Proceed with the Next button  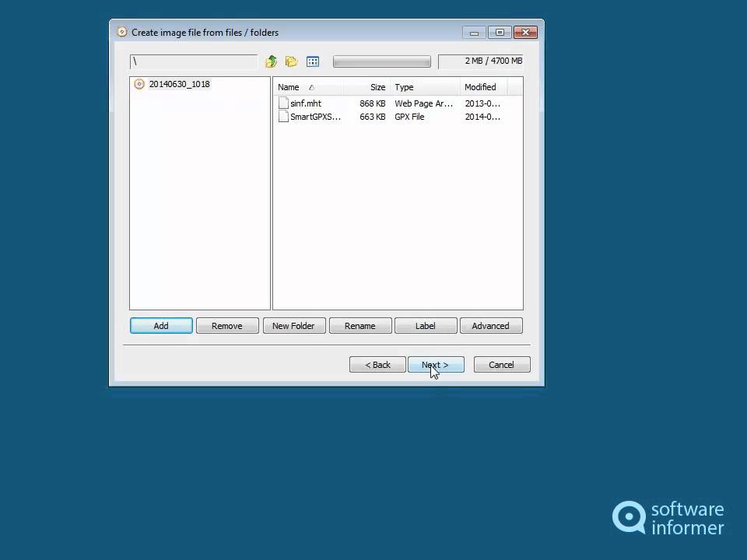point(436,365)
